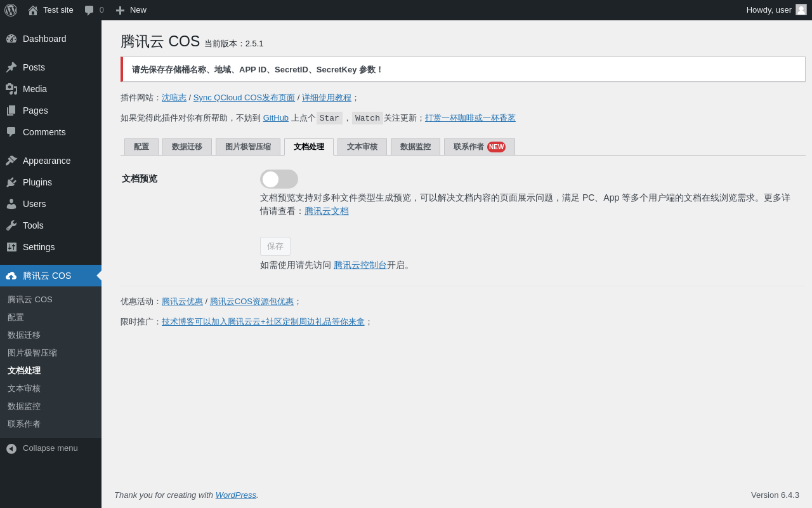Open the 腾讯云COS资源包优惠 link
The width and height of the screenshot is (812, 508).
[x=252, y=302]
